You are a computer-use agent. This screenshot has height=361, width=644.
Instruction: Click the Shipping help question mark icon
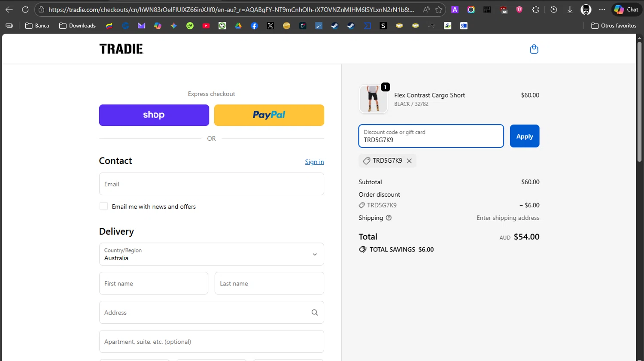pyautogui.click(x=389, y=218)
